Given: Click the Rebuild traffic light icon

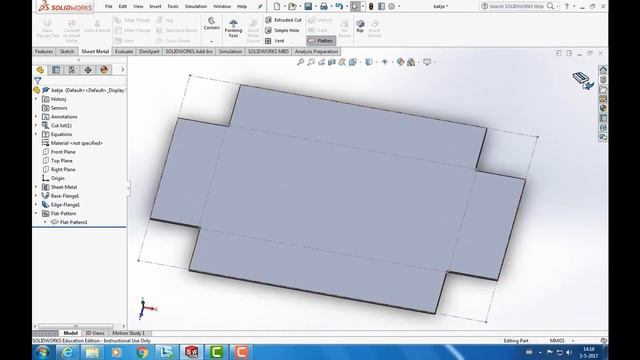Looking at the screenshot, I should coord(371,7).
